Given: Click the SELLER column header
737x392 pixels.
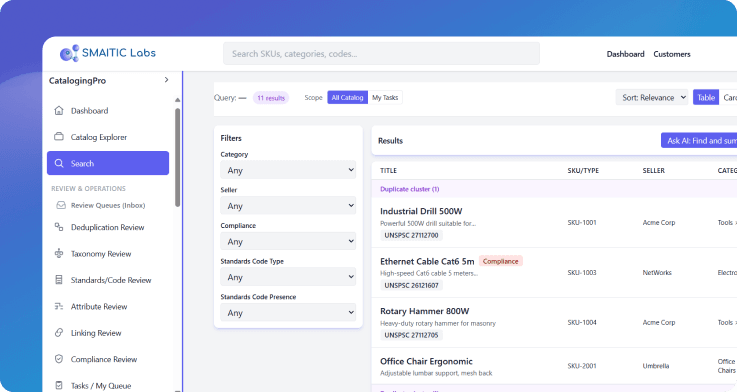Looking at the screenshot, I should [x=653, y=171].
